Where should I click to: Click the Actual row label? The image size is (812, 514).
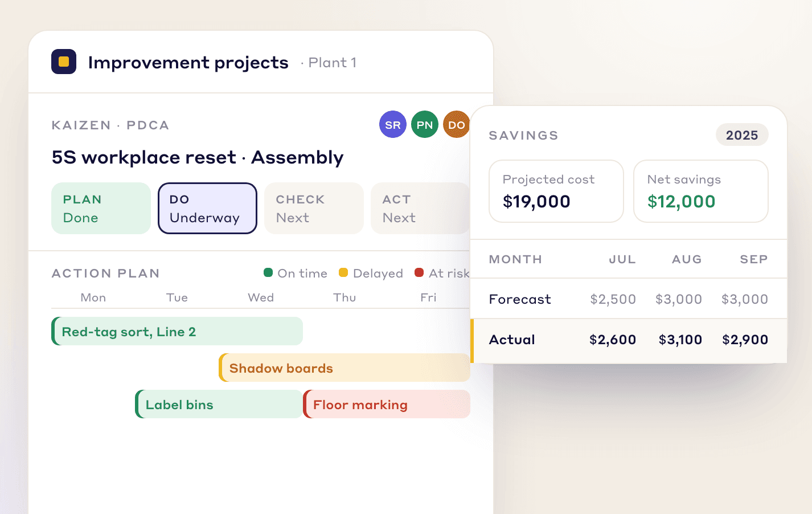click(512, 340)
